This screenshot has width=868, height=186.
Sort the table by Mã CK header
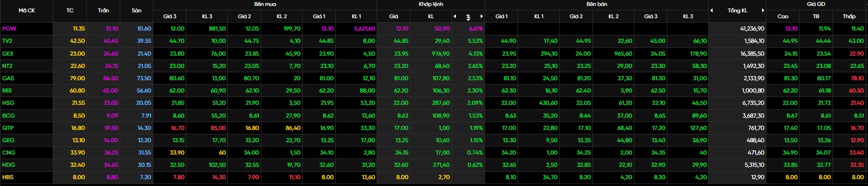coord(27,10)
